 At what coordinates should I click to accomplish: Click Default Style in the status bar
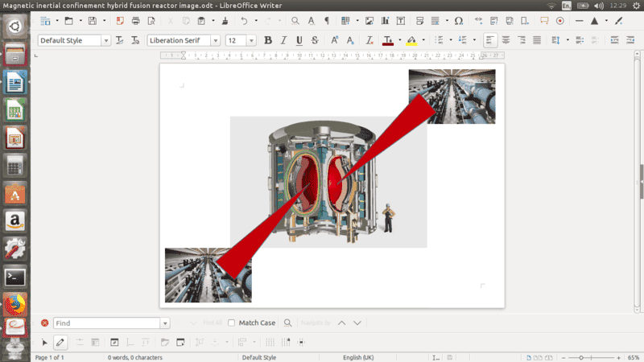click(258, 357)
